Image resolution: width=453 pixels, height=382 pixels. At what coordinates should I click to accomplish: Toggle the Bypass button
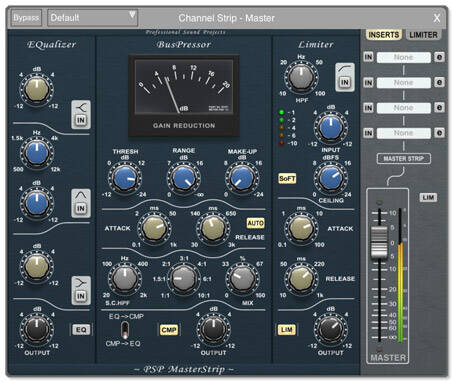click(x=26, y=18)
